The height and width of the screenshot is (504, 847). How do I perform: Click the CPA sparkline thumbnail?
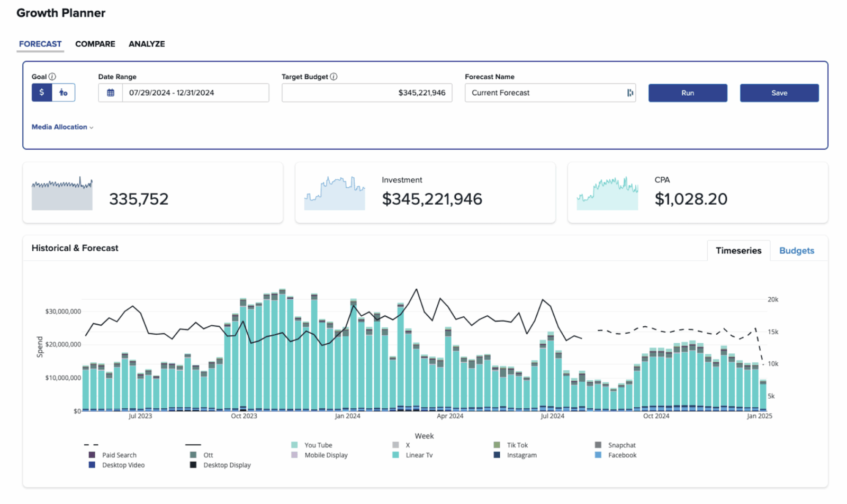pyautogui.click(x=607, y=193)
